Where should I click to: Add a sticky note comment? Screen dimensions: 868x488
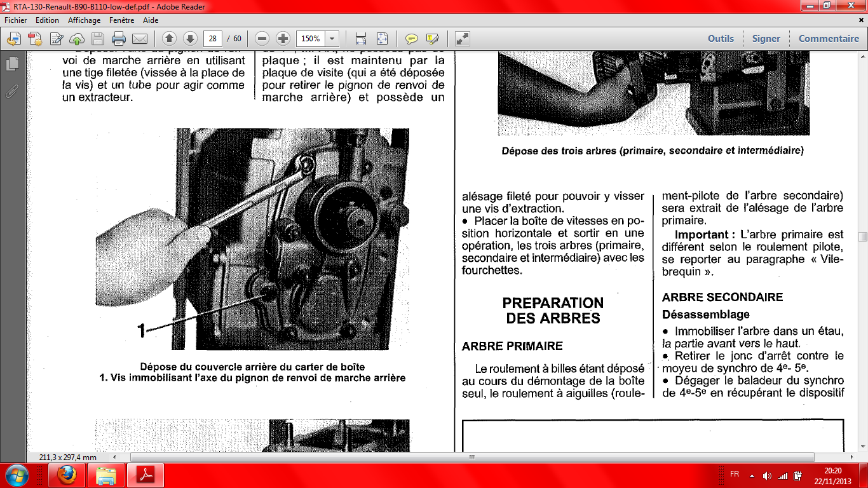coord(411,39)
